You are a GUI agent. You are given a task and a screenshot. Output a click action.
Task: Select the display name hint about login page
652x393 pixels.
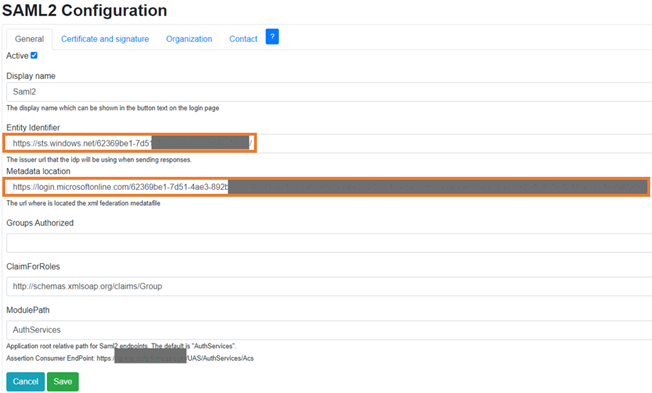click(x=113, y=108)
